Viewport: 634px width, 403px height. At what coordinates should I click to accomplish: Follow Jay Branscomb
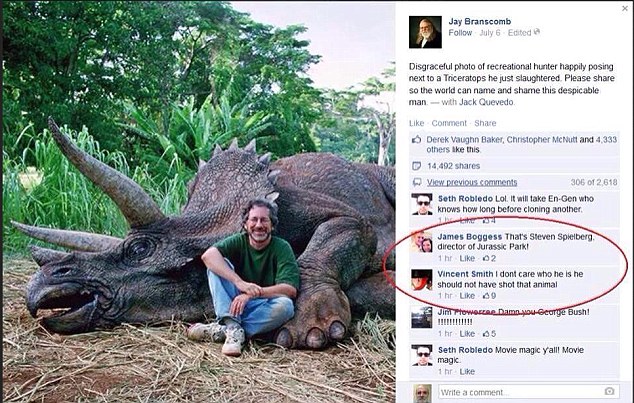[x=460, y=33]
